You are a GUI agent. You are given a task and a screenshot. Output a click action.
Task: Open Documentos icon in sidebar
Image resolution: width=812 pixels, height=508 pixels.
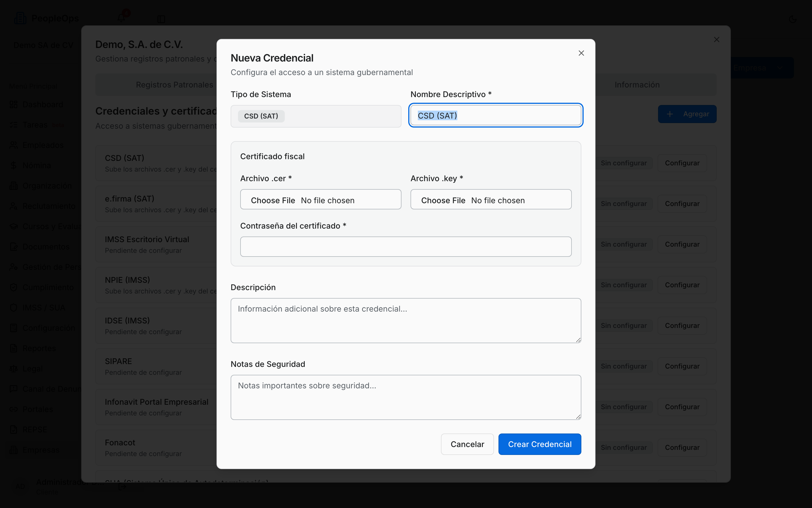(14, 247)
